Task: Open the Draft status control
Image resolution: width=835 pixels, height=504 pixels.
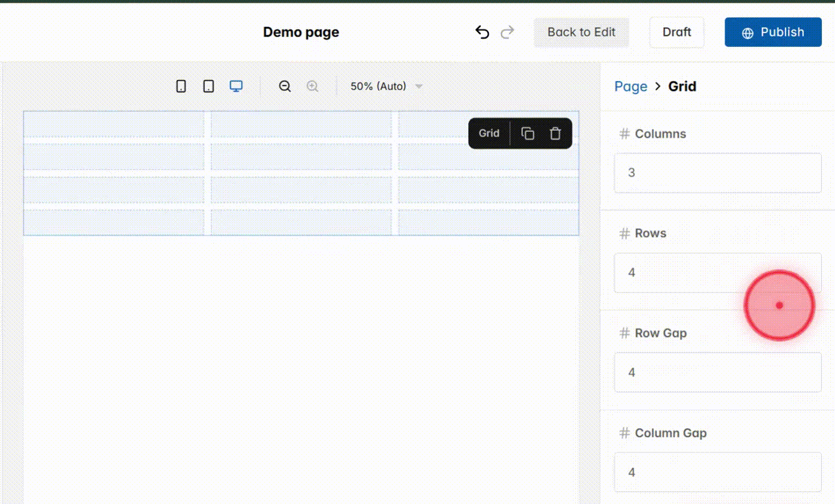Action: point(677,32)
